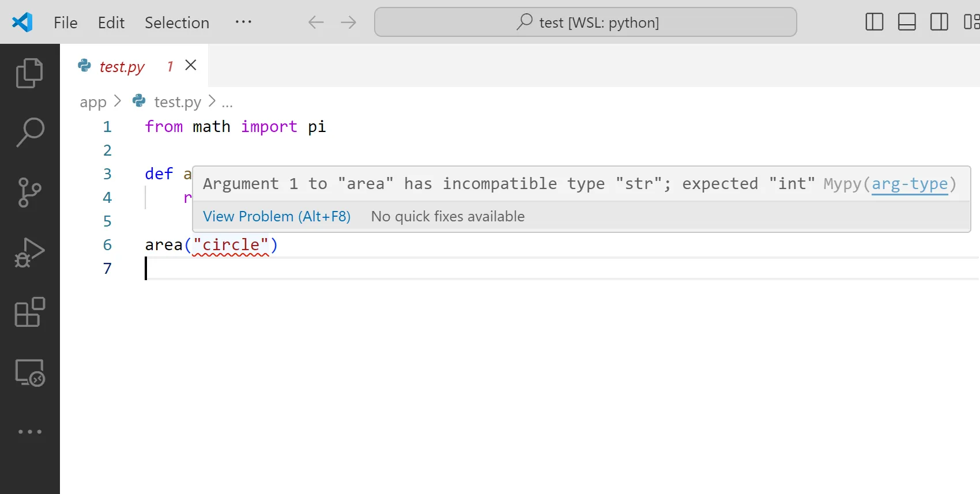
Task: Show additional views via activity bar ellipsis
Action: tap(29, 432)
